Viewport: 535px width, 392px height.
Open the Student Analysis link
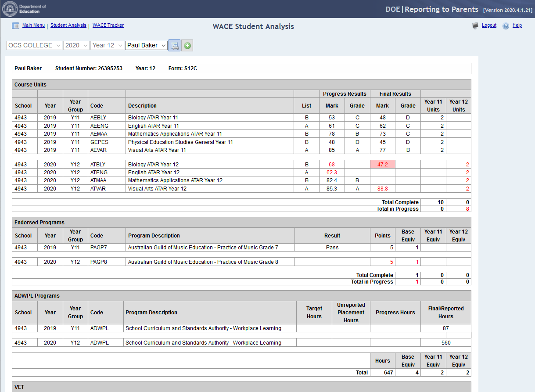pyautogui.click(x=68, y=25)
